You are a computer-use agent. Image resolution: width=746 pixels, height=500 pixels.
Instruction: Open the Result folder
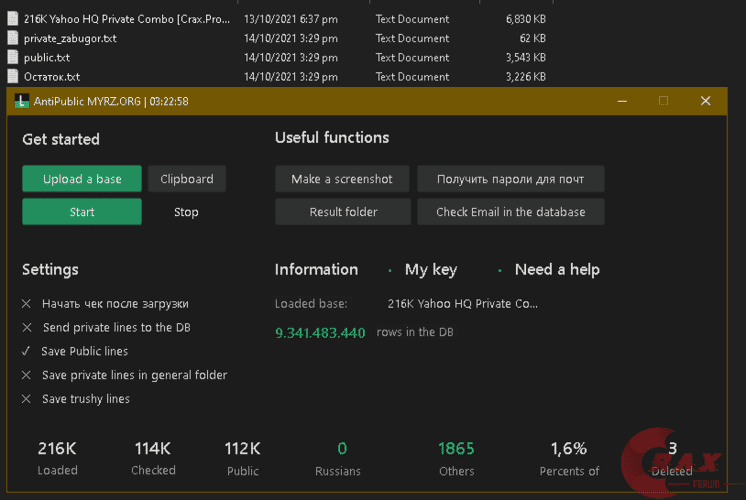[x=343, y=212]
